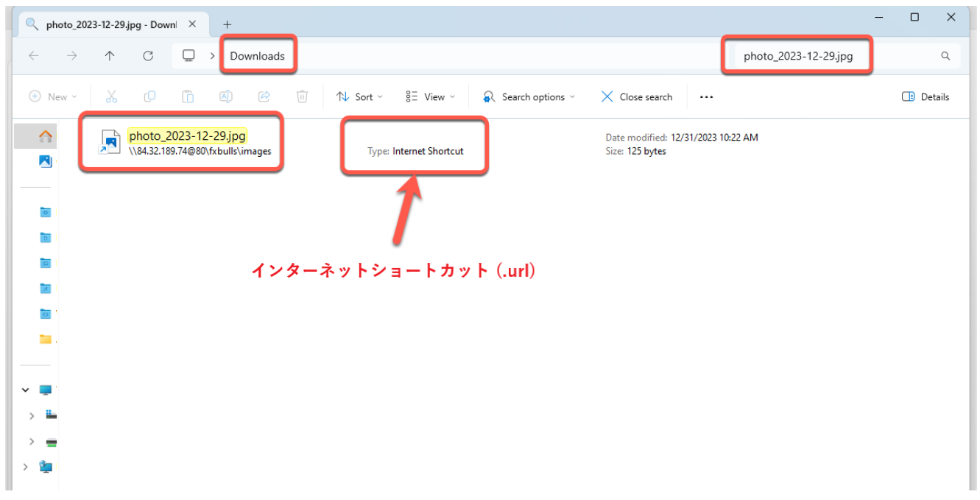This screenshot has height=500, width=980.
Task: Click Close search button
Action: (x=637, y=96)
